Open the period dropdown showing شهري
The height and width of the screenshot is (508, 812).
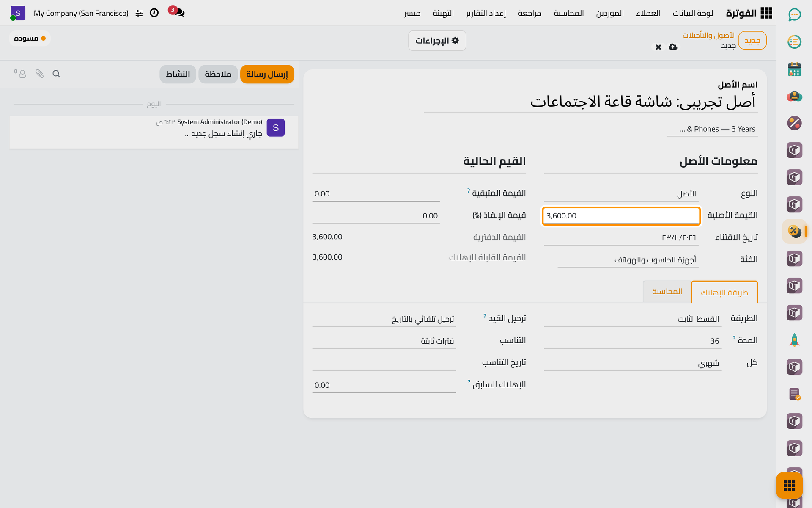633,363
